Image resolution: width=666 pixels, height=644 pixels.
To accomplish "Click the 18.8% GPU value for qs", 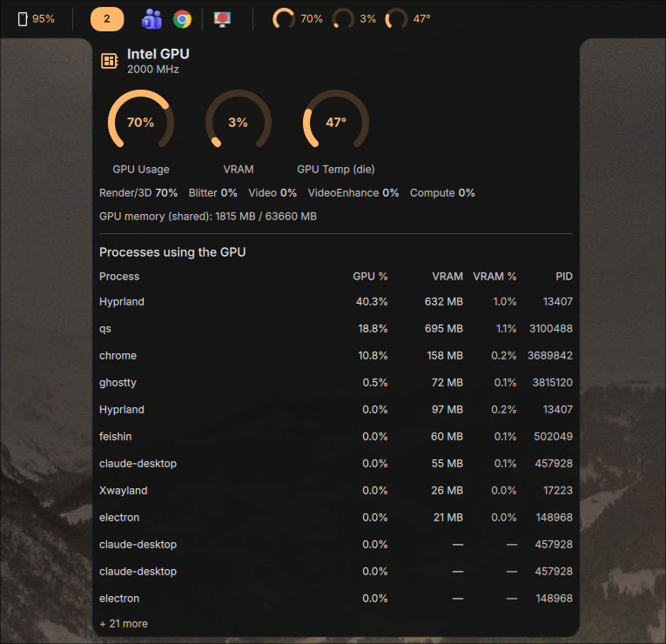I will [373, 329].
